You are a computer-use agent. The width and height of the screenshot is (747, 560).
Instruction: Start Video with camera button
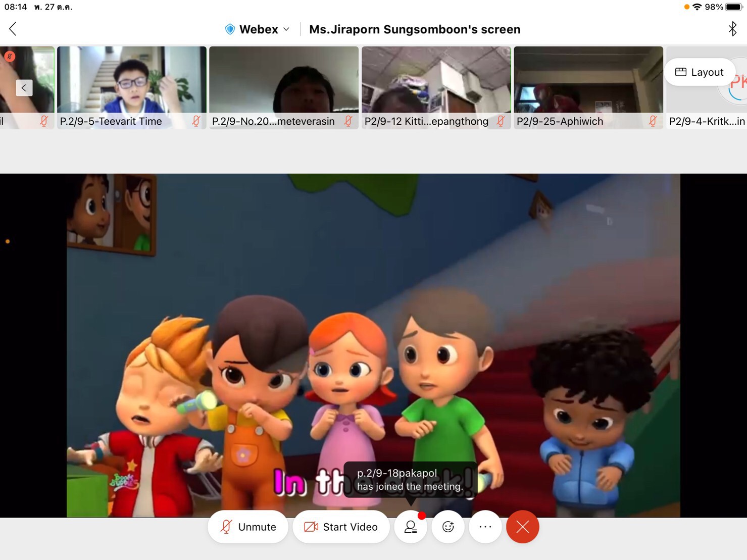coord(341,527)
